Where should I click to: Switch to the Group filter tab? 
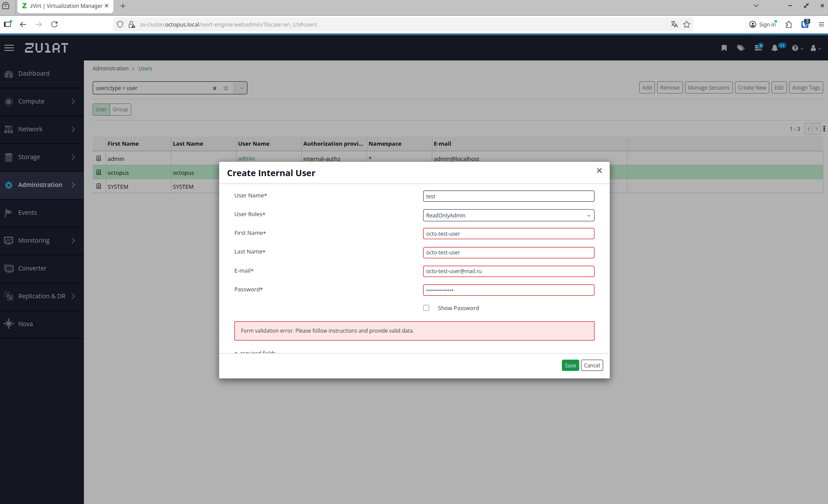(x=120, y=110)
